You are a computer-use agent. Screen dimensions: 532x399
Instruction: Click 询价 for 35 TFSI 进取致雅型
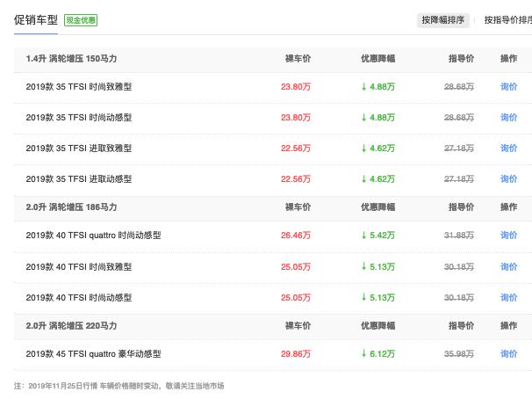pyautogui.click(x=508, y=148)
